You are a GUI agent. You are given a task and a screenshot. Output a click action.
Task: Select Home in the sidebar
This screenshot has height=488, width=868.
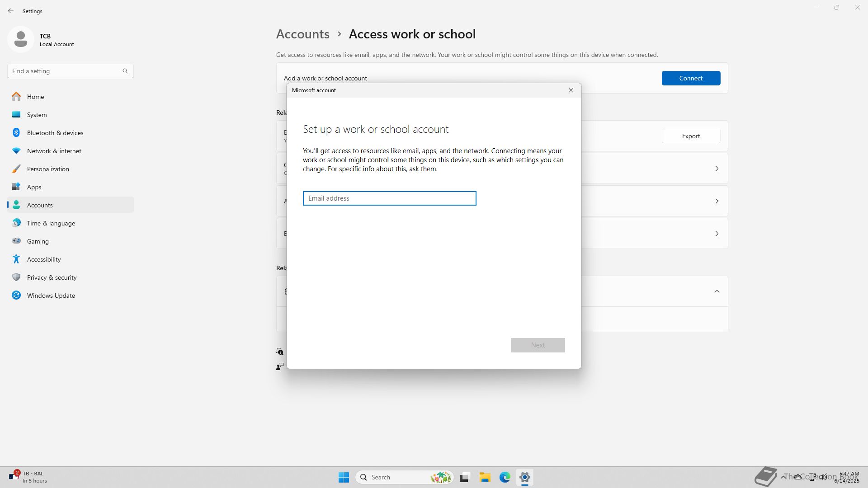click(x=35, y=97)
